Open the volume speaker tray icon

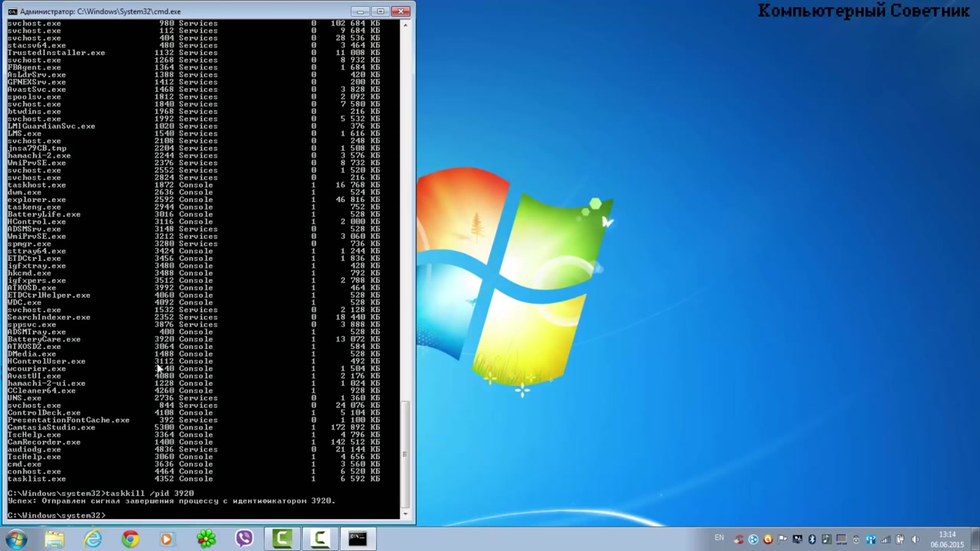coord(915,540)
